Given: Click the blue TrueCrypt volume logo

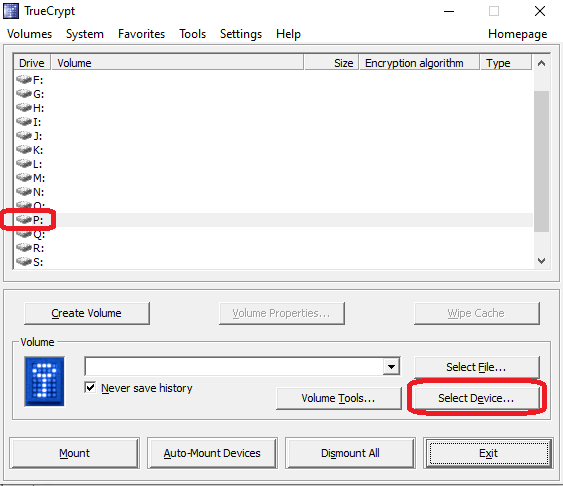Looking at the screenshot, I should click(45, 381).
